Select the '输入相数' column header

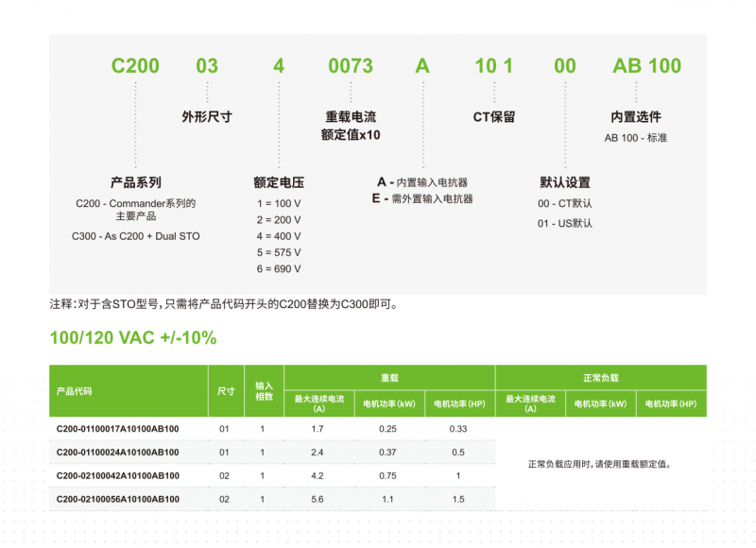pos(264,391)
